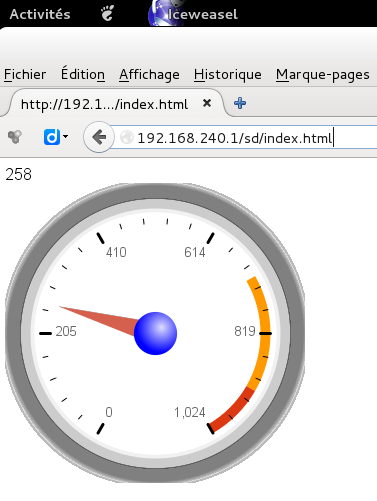The width and height of the screenshot is (377, 501).
Task: Click the 258 value text
Action: (x=19, y=174)
